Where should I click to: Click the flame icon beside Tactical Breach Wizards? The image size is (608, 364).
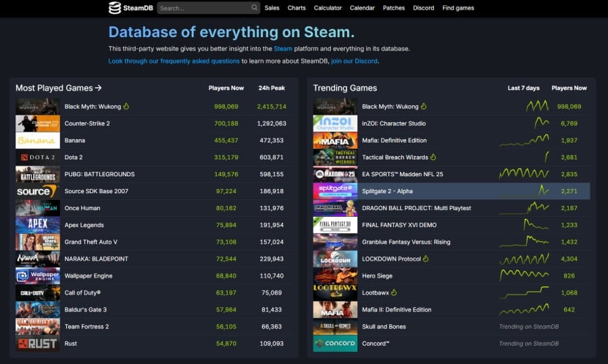[433, 157]
